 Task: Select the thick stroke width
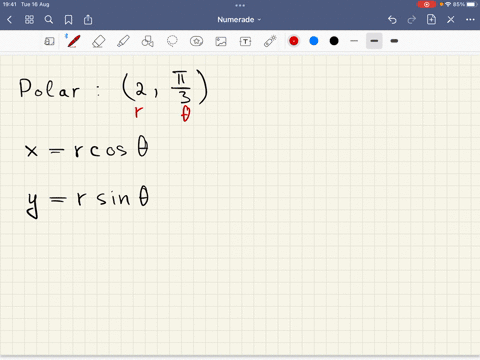click(x=394, y=41)
